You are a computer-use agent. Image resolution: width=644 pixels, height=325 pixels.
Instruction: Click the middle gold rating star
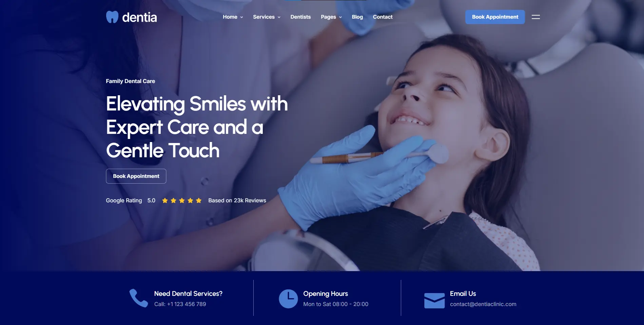182,201
